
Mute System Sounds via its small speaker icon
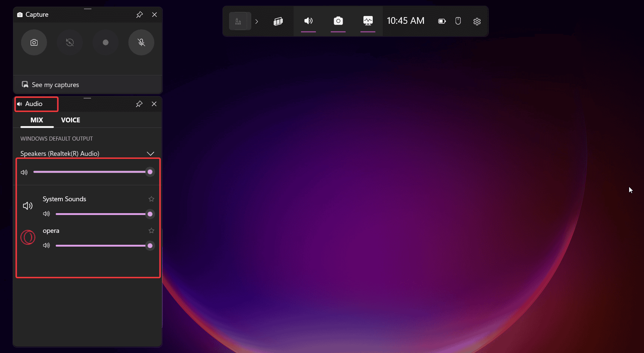(46, 214)
